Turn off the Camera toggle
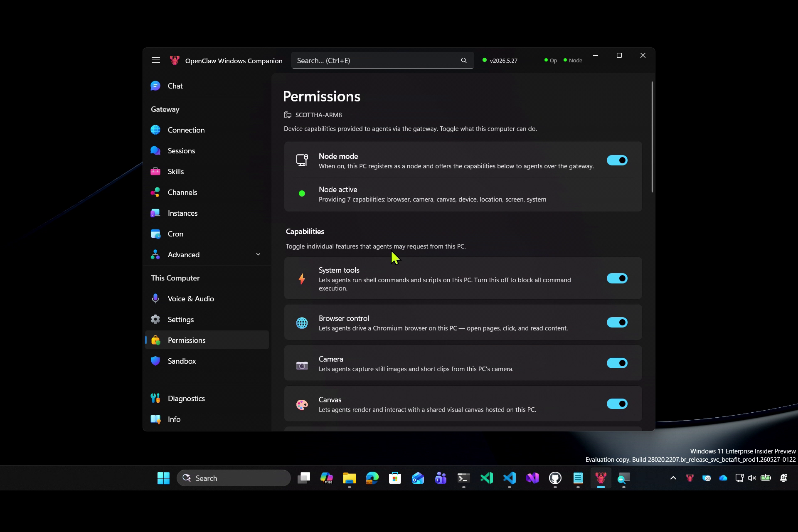This screenshot has height=532, width=798. coord(617,363)
